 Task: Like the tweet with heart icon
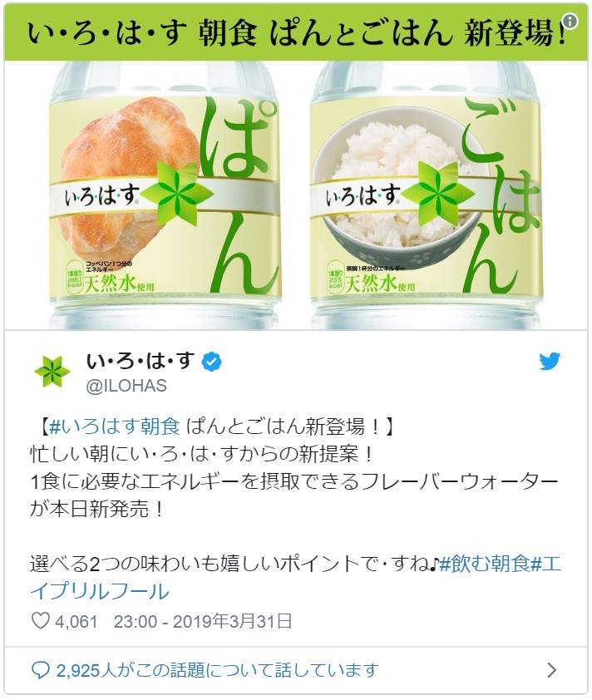point(41,620)
